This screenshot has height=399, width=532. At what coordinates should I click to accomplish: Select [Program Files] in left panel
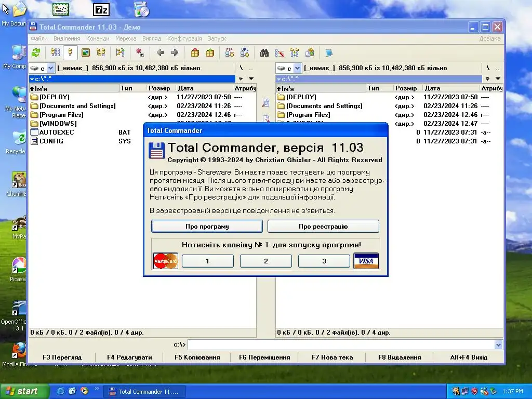[61, 115]
